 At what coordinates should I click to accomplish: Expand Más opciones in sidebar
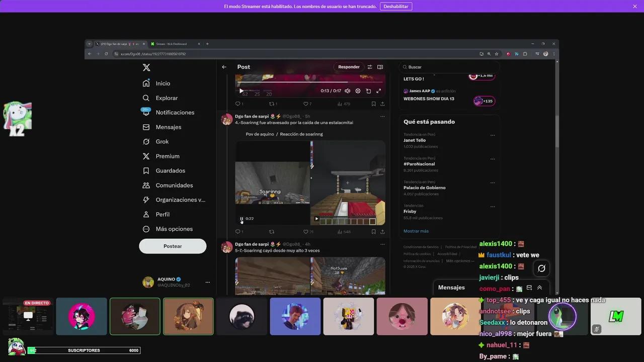tap(168, 229)
